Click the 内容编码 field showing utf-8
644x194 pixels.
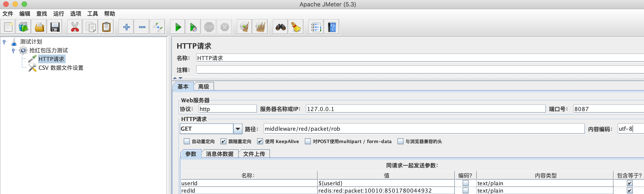tap(631, 129)
